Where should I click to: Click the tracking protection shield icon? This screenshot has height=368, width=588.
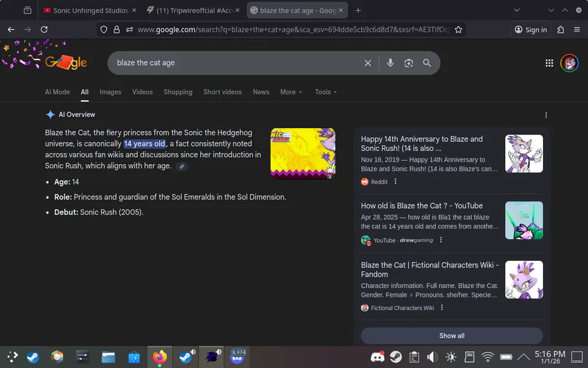click(104, 29)
